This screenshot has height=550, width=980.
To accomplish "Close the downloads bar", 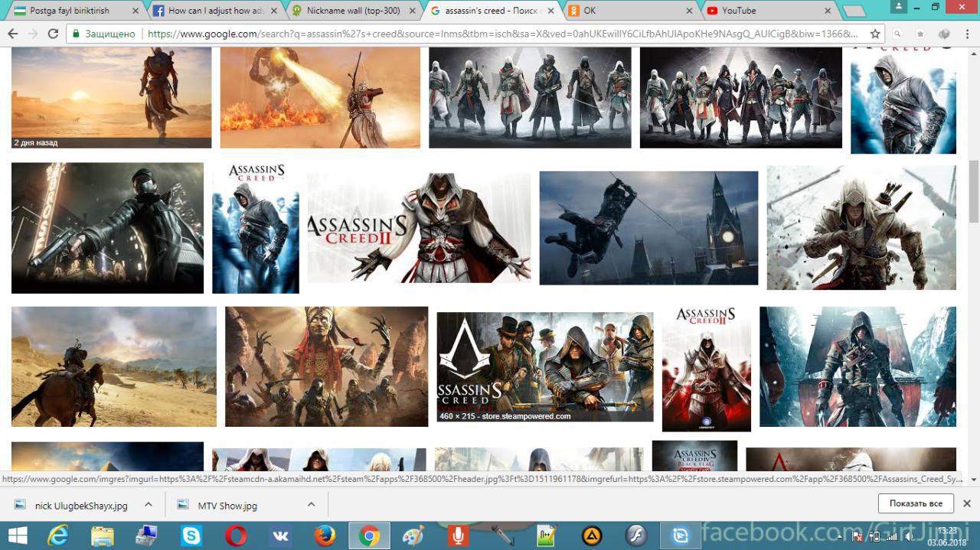I will pos(966,503).
